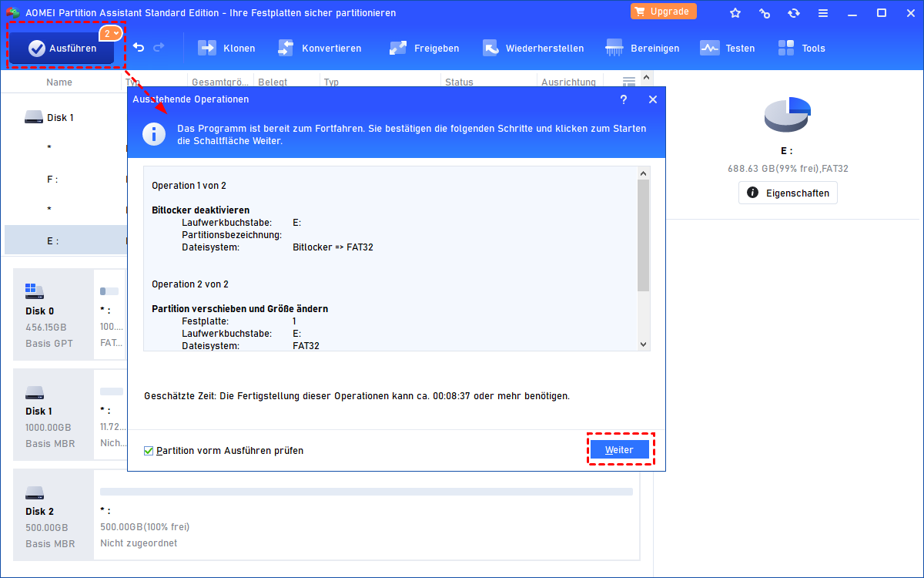This screenshot has width=924, height=578.
Task: Undo the last operation via arrow icon
Action: 139,48
